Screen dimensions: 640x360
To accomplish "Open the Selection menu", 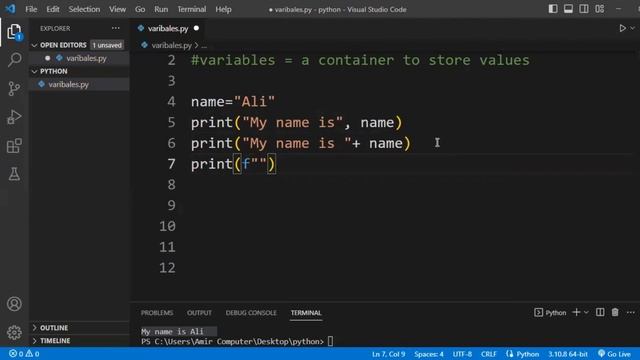I will click(84, 9).
